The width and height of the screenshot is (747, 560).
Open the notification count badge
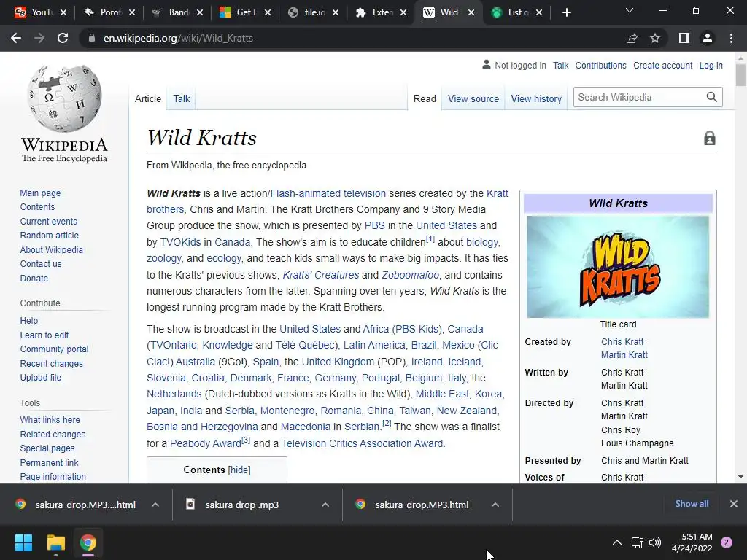point(727,542)
